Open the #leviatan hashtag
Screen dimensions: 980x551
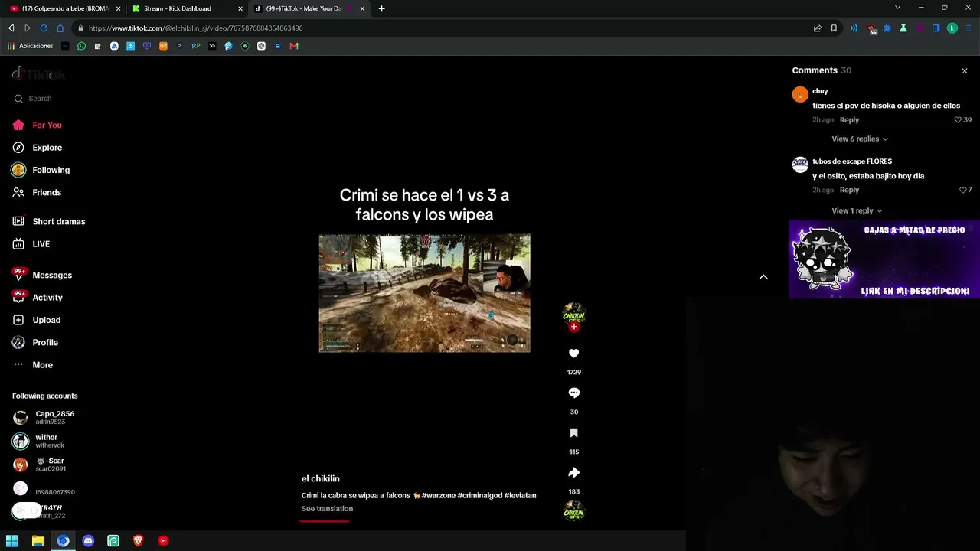pyautogui.click(x=521, y=496)
